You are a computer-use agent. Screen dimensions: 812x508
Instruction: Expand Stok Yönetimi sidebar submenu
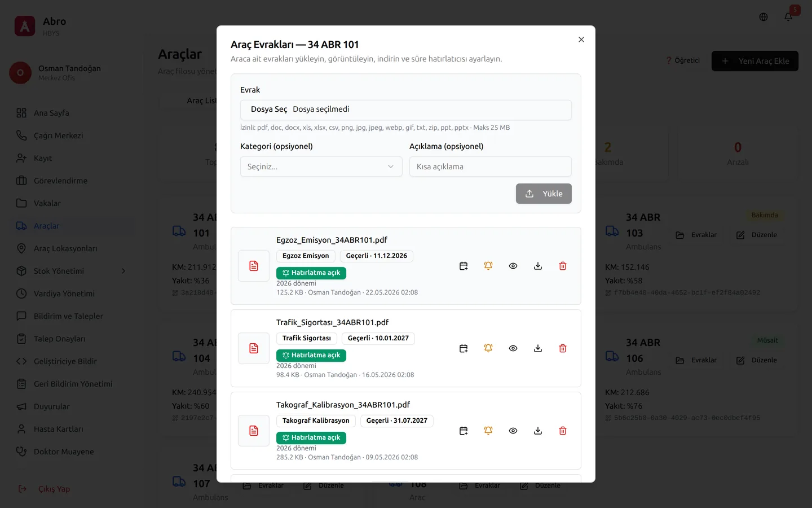(x=123, y=271)
